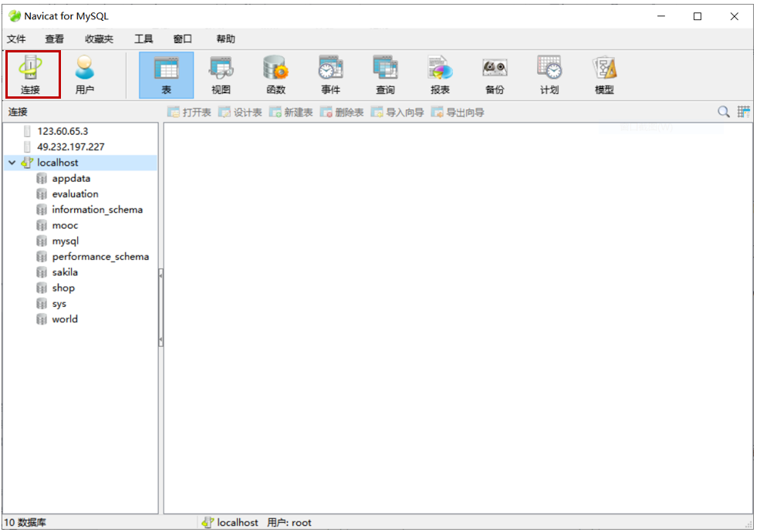Click the sidebar splitter collapse handle
760x532 pixels.
161,308
